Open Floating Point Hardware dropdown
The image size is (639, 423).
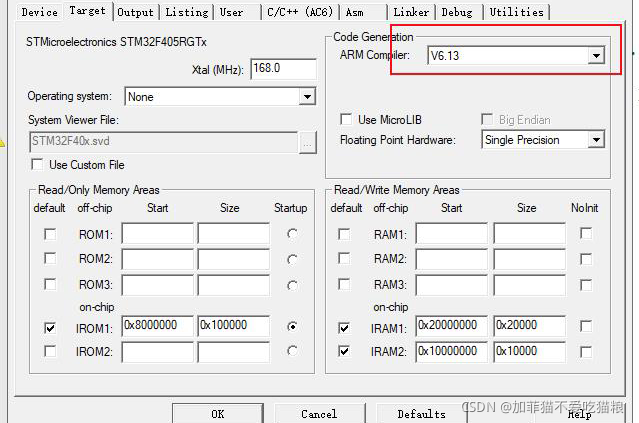596,140
